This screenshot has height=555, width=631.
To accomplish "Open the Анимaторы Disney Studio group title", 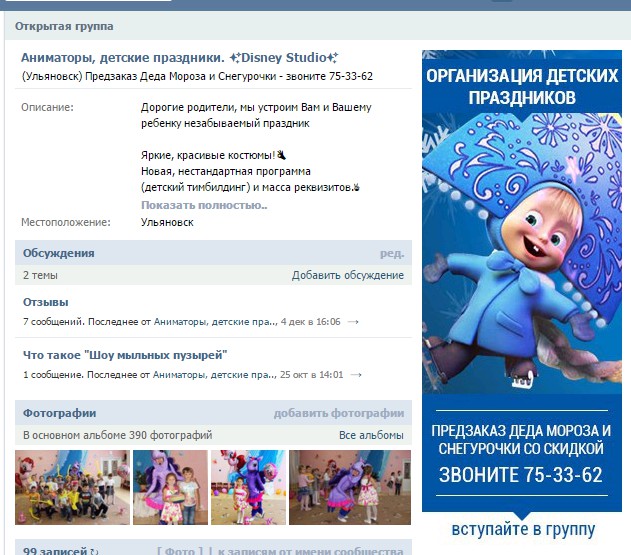I will (179, 58).
